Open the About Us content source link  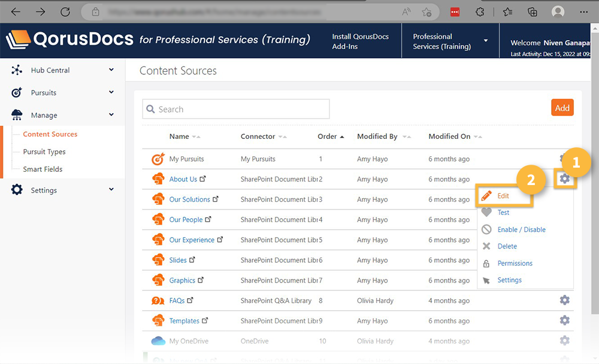click(183, 179)
